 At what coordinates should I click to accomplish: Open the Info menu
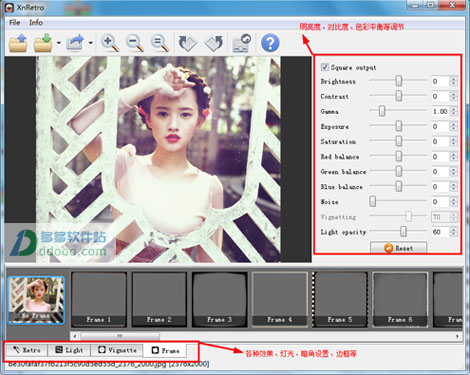(x=36, y=23)
